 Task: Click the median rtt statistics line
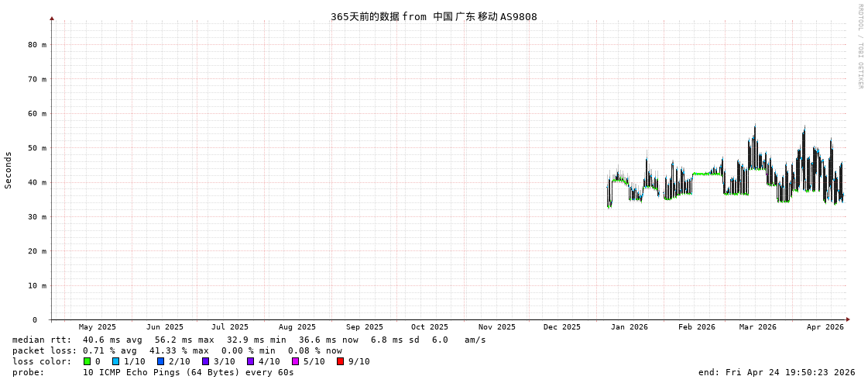point(249,340)
